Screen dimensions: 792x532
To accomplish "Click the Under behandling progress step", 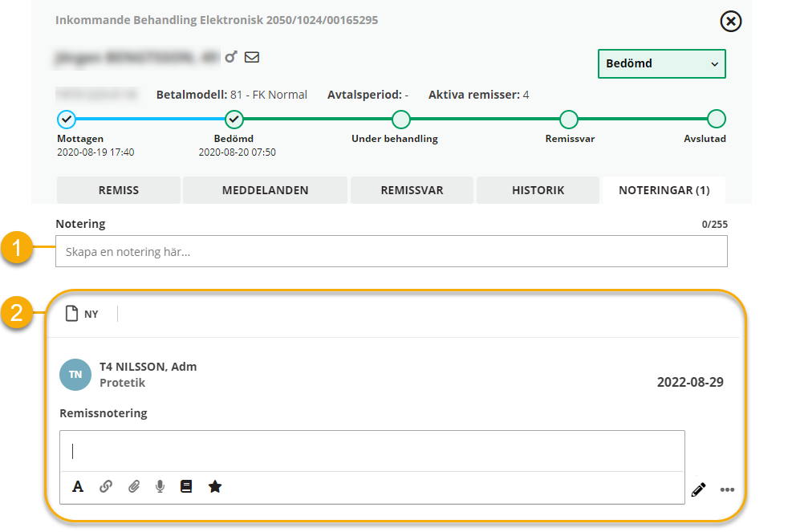I will click(400, 120).
